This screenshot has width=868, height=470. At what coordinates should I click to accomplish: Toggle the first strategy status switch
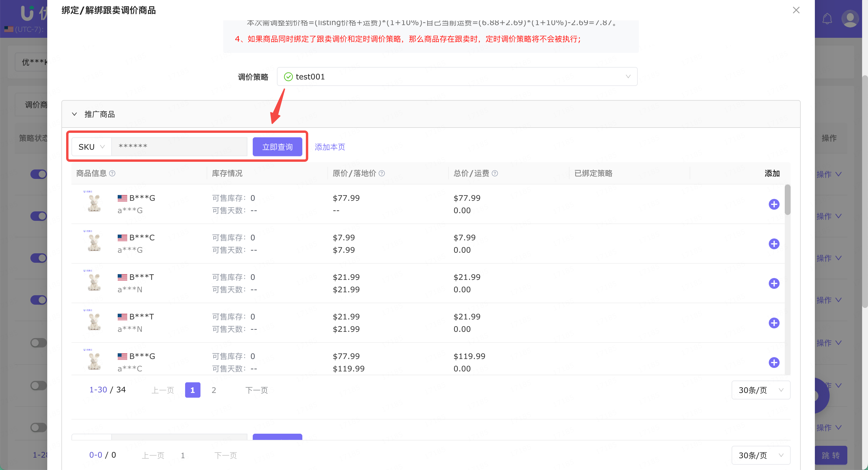tap(38, 174)
